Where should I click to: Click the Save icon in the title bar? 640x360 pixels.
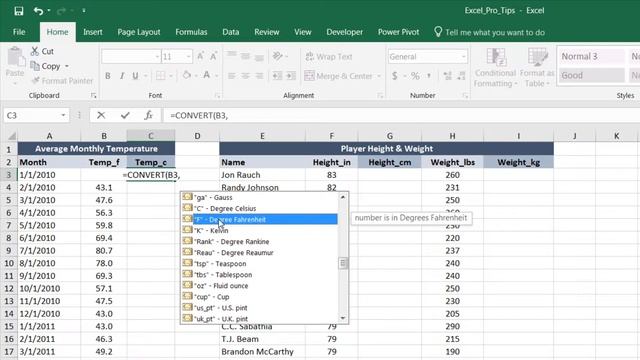point(19,11)
